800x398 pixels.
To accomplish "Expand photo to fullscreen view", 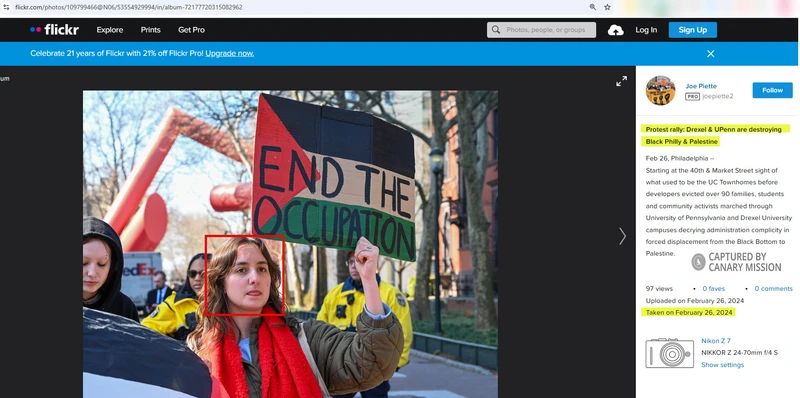I will [621, 81].
